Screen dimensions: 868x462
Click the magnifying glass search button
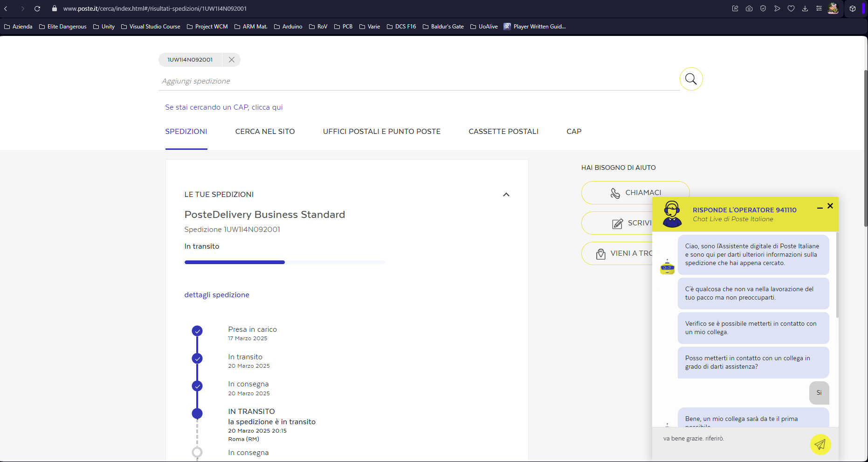[691, 79]
